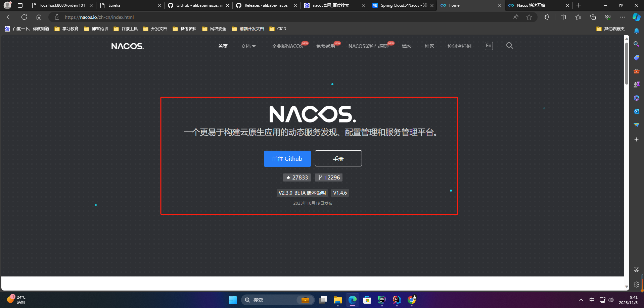Viewport: 644px width, 308px height.
Task: Open browser essentials heart icon
Action: (x=607, y=17)
